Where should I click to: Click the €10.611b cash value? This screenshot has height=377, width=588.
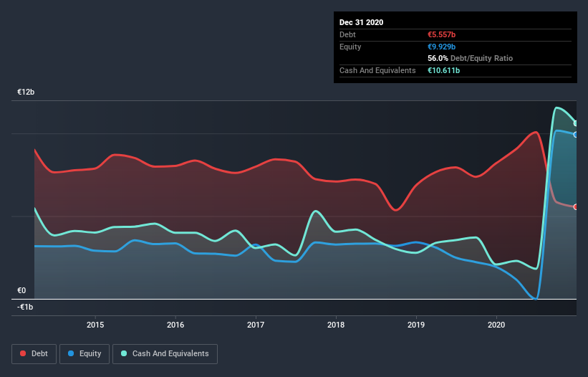[443, 70]
